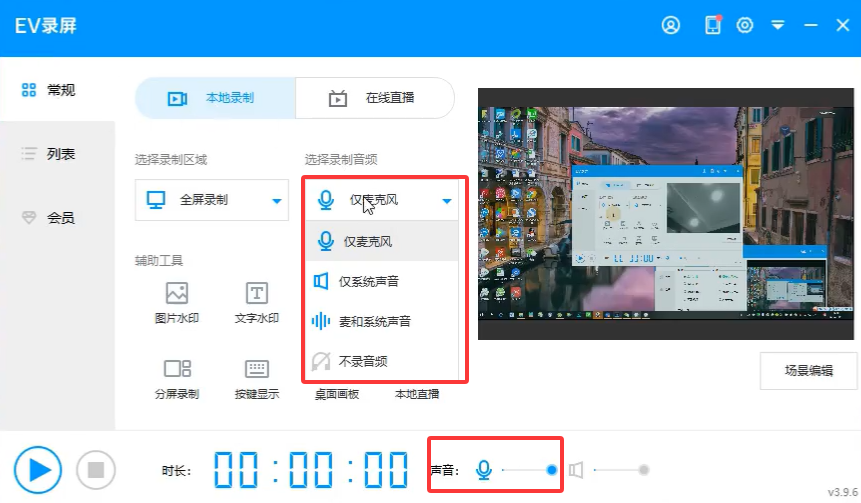The width and height of the screenshot is (861, 503).
Task: Open settings gear in title bar
Action: 745,25
